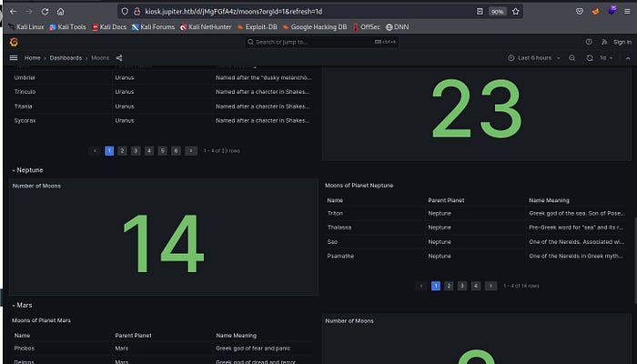Go to the Home breadcrumb
Viewport: 637px width, 364px height.
click(x=33, y=57)
